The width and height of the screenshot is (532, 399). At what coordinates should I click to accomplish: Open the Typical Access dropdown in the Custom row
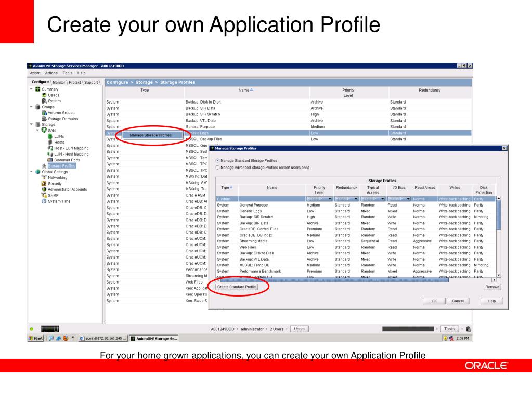click(373, 199)
